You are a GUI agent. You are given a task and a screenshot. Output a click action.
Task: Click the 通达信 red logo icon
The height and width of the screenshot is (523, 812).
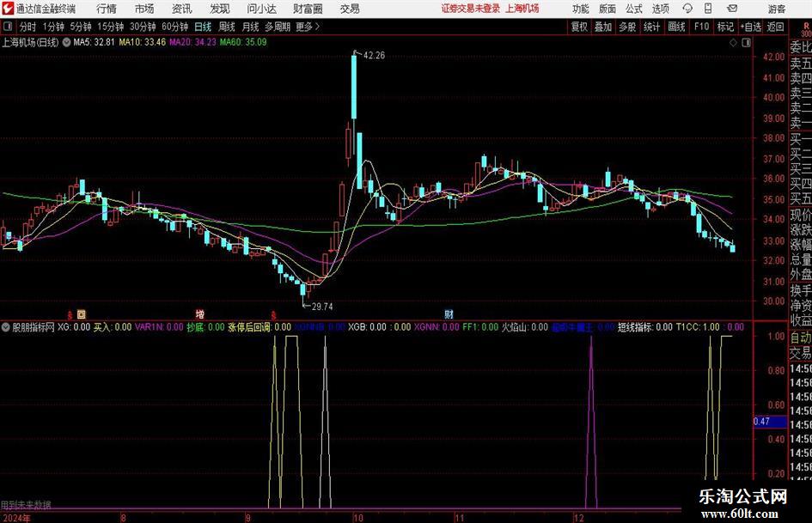point(7,9)
